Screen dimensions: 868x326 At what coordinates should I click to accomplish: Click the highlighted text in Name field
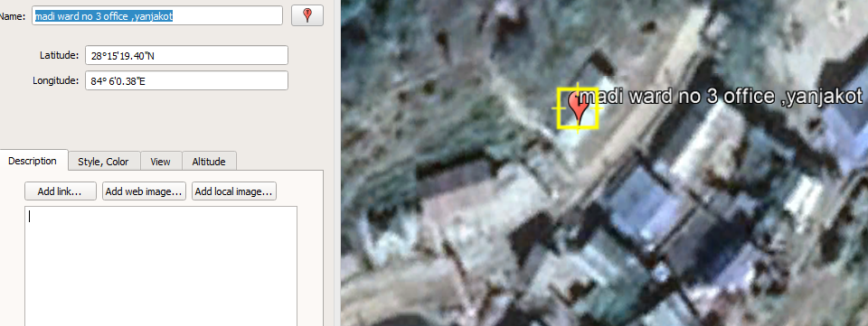pos(104,16)
